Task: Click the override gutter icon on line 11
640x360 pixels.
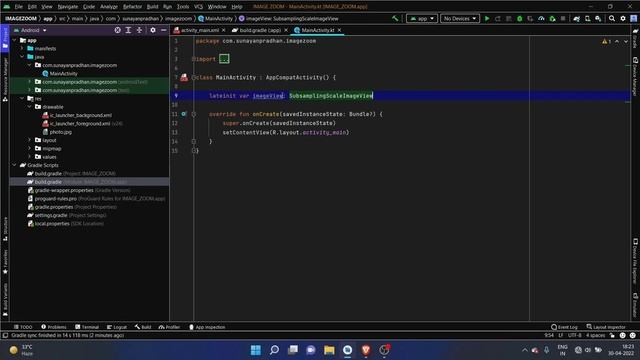Action: (x=184, y=114)
